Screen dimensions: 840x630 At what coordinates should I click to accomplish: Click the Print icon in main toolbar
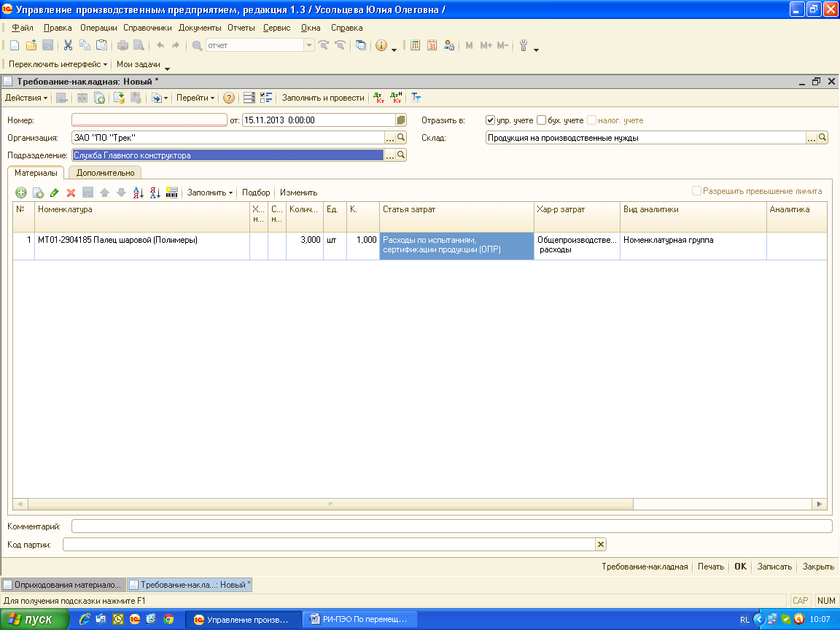pos(122,45)
